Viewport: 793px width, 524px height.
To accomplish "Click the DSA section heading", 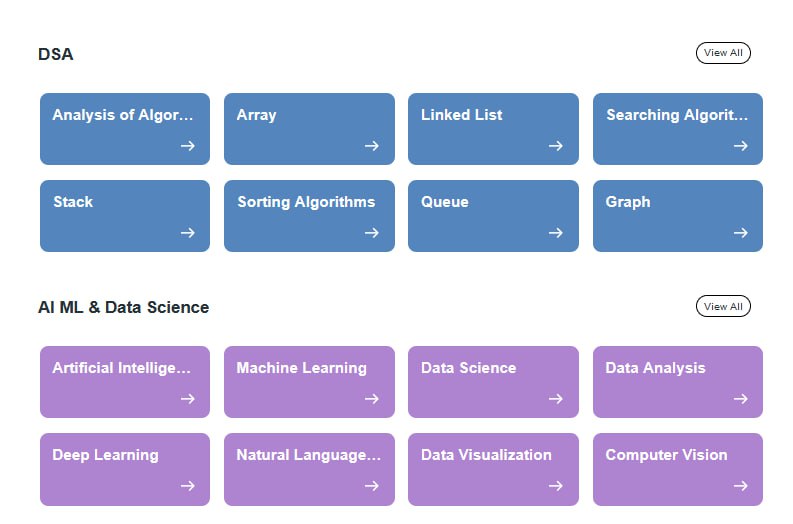I will [56, 54].
